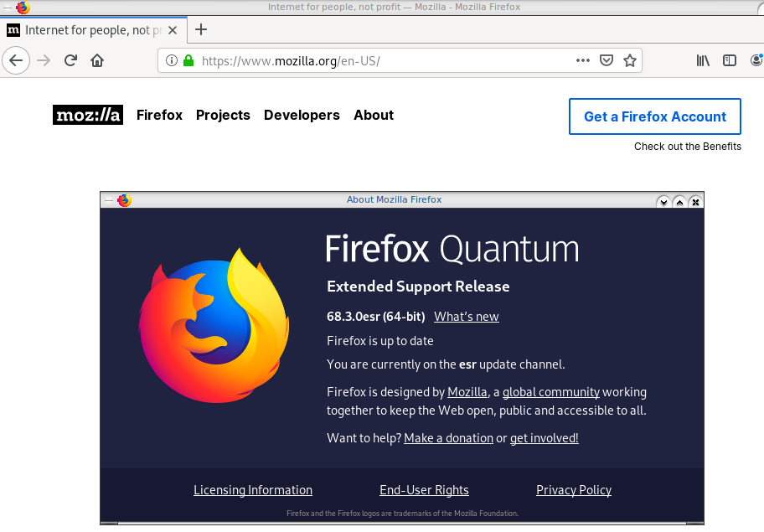Reload the current page
Image resolution: width=764 pixels, height=532 pixels.
[70, 59]
